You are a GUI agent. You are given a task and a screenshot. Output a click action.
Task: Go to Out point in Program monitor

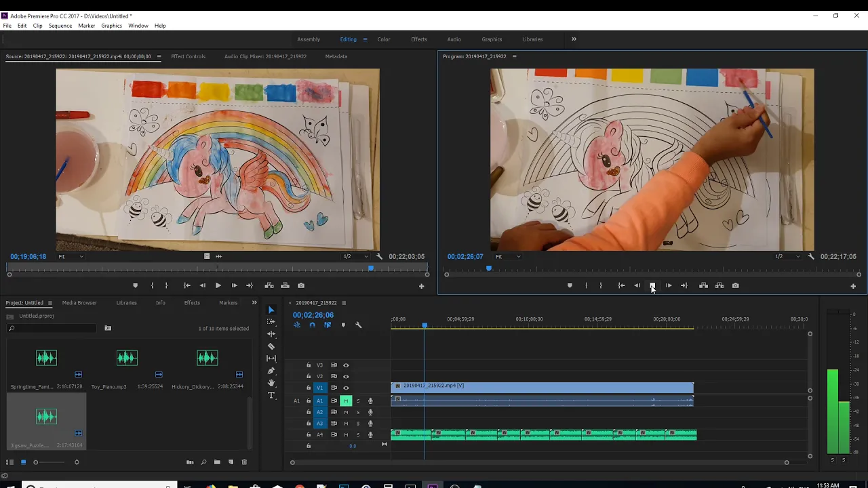click(684, 285)
